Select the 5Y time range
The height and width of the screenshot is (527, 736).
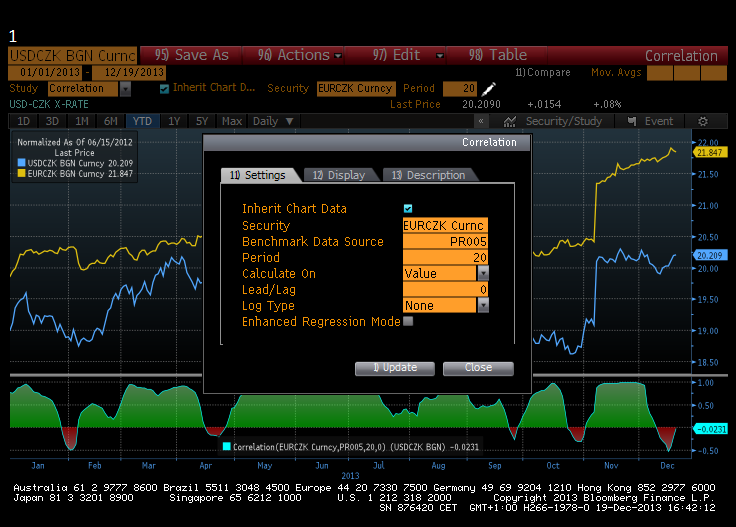pyautogui.click(x=202, y=121)
